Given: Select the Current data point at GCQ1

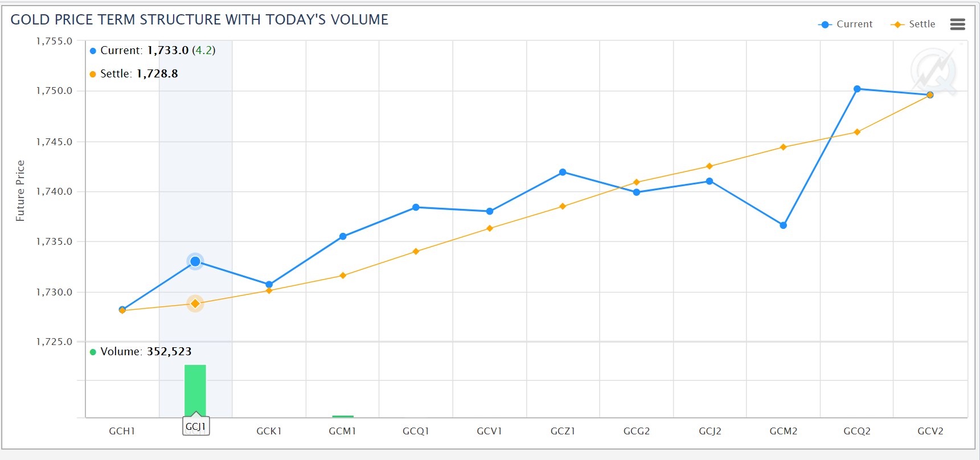Looking at the screenshot, I should click(416, 207).
